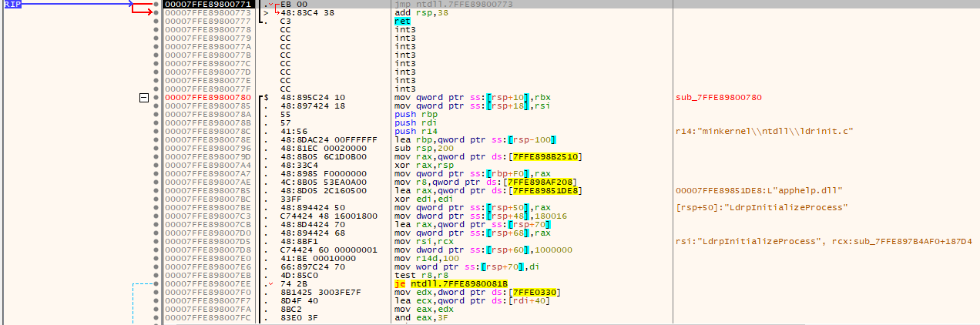
Task: Toggle breakpoint dot at address 00007FFE89800771
Action: tap(156, 5)
